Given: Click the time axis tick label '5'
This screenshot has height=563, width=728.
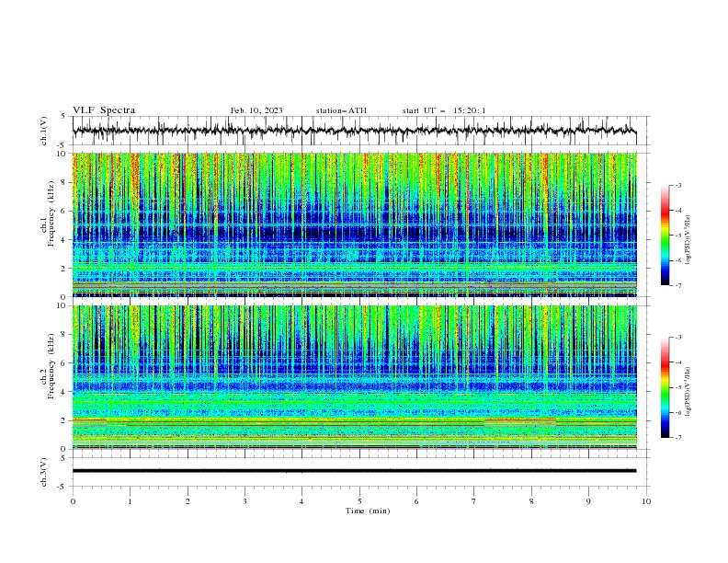Looking at the screenshot, I should pos(359,501).
